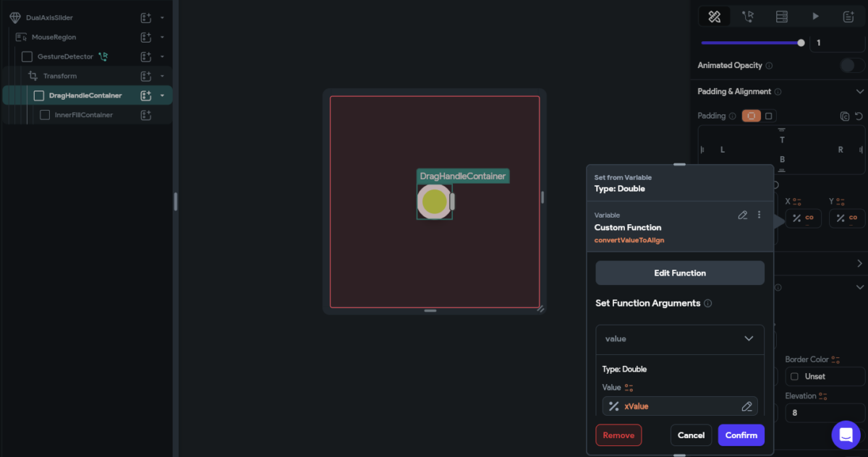Click the reset padding icon
Viewport: 868px width, 457px height.
coord(859,116)
